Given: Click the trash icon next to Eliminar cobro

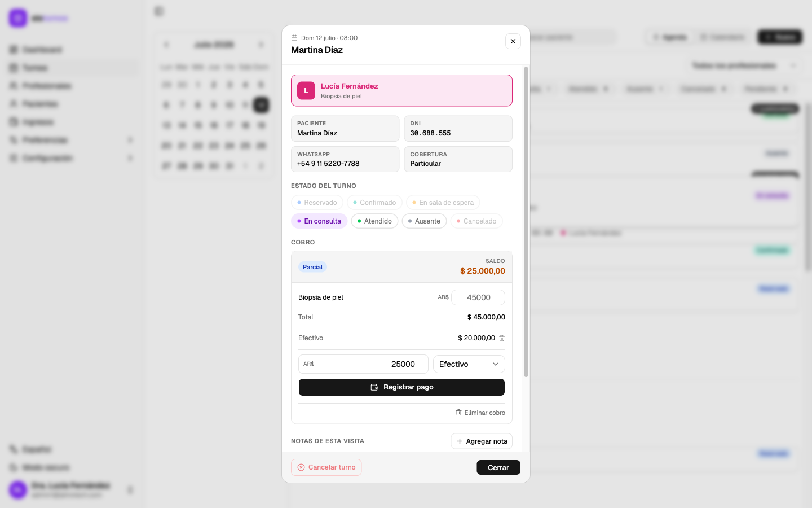Looking at the screenshot, I should [459, 413].
